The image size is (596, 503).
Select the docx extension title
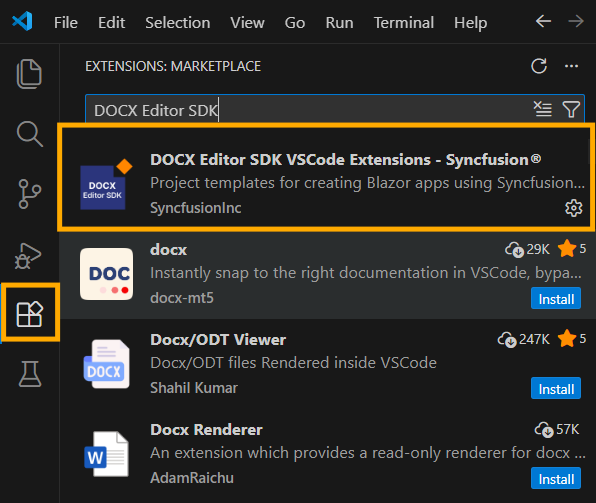[x=168, y=250]
